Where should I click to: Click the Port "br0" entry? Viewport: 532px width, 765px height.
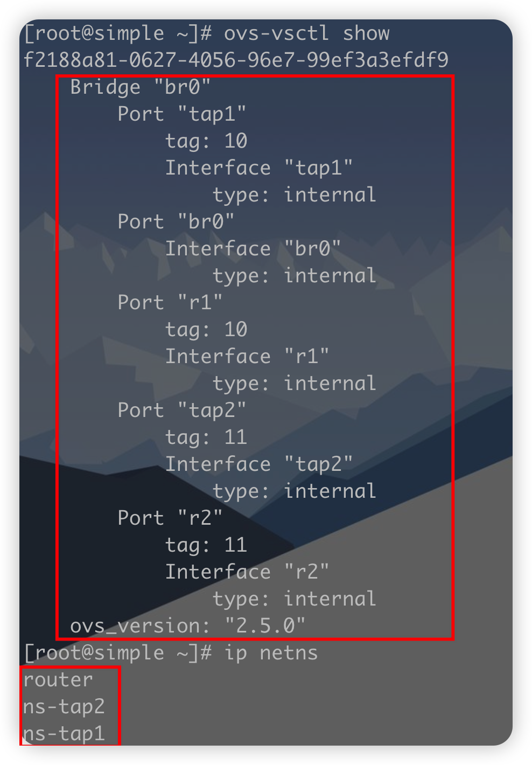tap(176, 221)
